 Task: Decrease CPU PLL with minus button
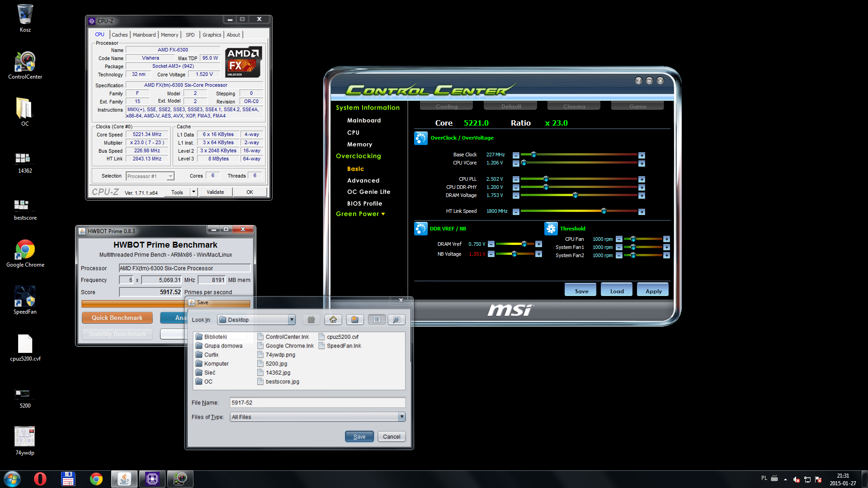coord(516,179)
